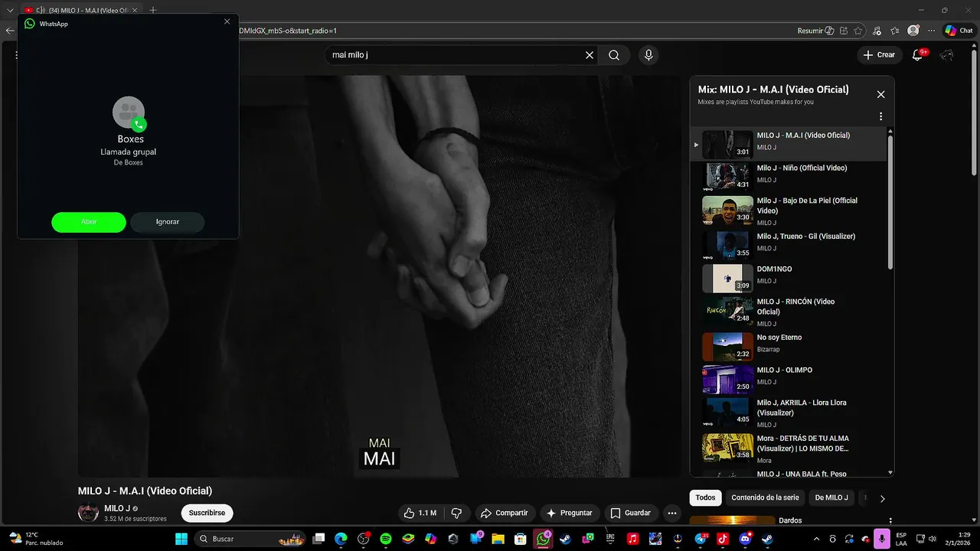This screenshot has width=980, height=551.
Task: Ignore the WhatsApp group call
Action: (167, 222)
